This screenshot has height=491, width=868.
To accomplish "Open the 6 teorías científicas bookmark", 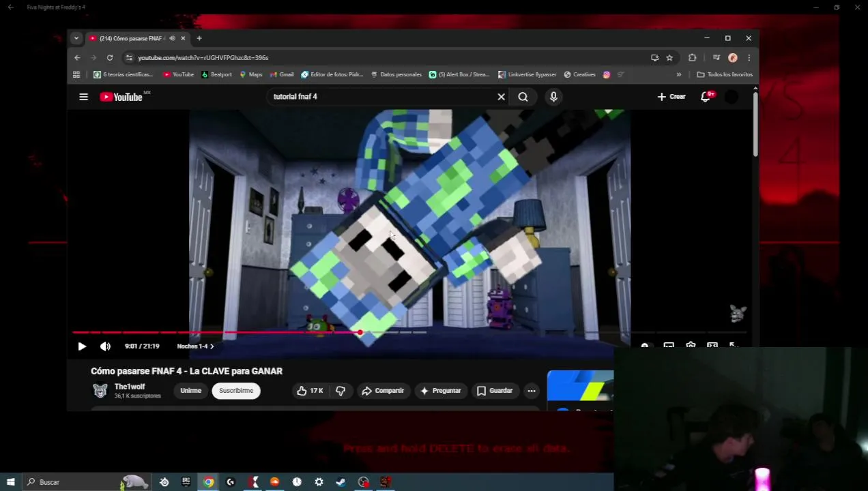I will point(123,74).
